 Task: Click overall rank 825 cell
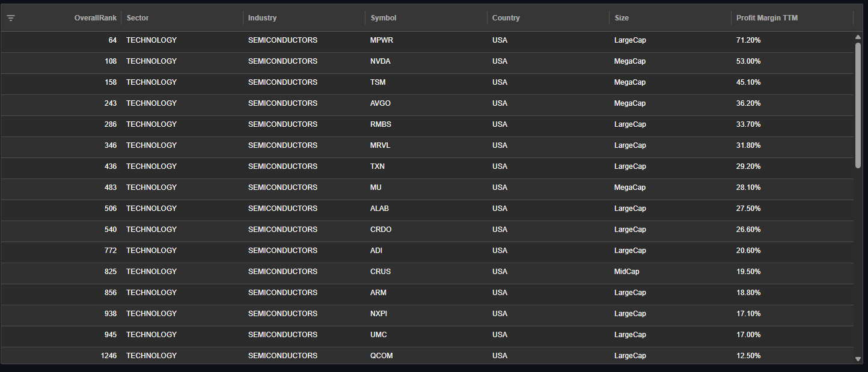[x=111, y=272]
